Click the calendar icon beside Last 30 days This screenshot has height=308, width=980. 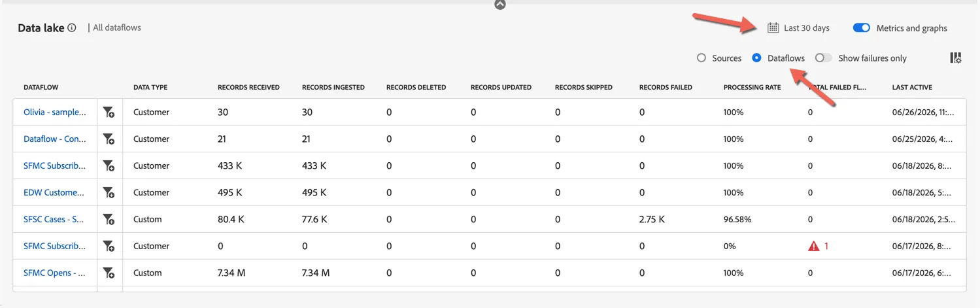(773, 28)
